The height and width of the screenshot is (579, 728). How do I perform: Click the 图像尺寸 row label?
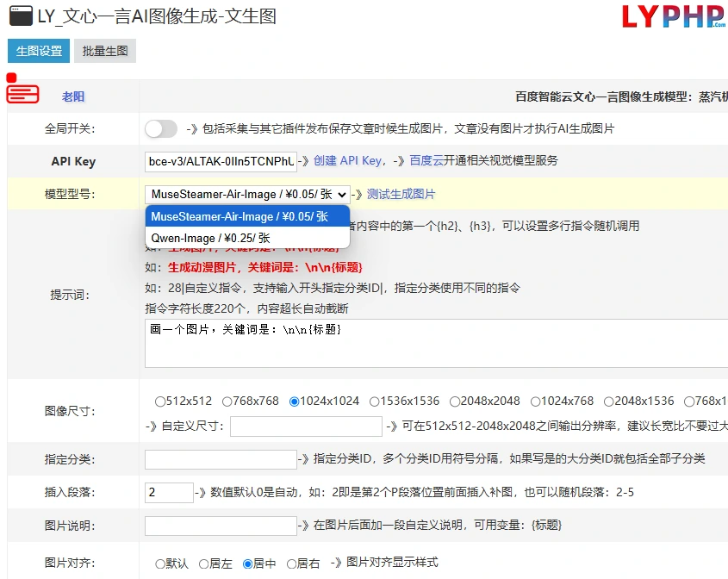(x=70, y=411)
